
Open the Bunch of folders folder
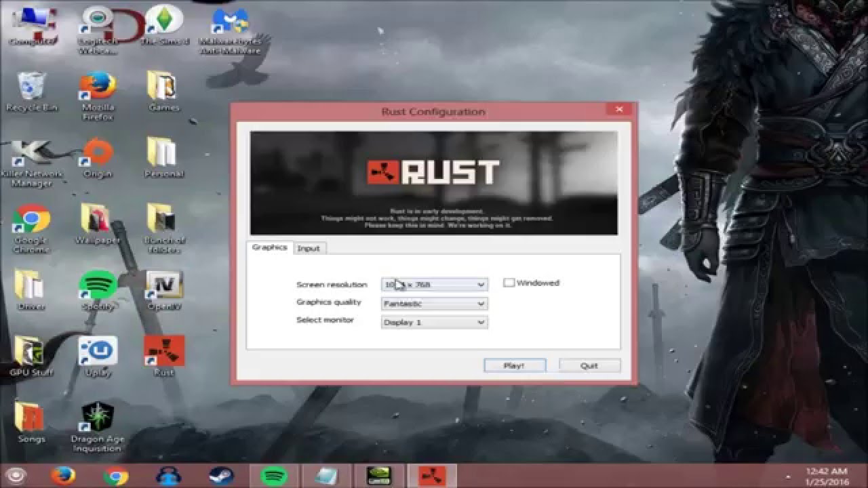click(163, 228)
